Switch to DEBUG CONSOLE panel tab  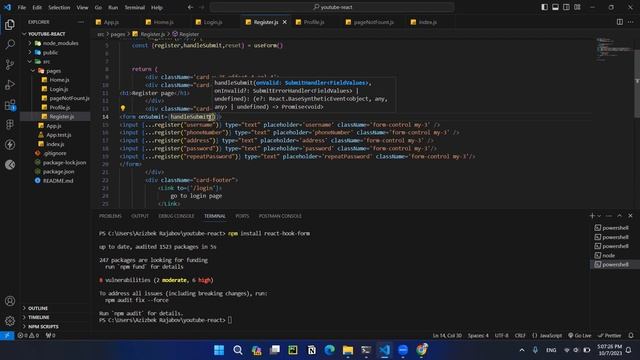point(176,216)
